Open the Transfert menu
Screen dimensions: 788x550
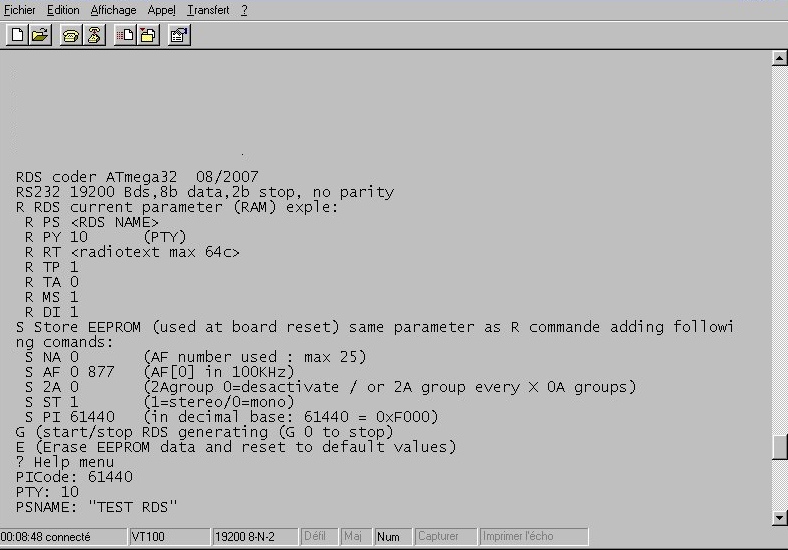208,10
